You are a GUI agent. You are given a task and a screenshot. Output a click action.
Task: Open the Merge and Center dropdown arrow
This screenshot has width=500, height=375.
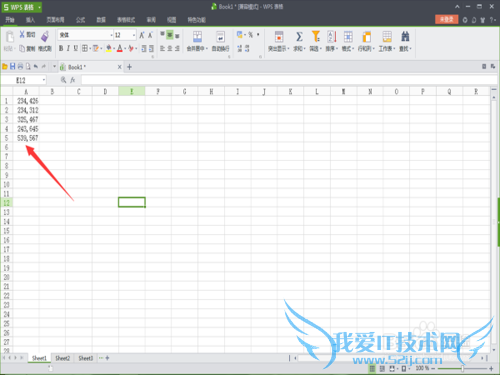pos(206,49)
